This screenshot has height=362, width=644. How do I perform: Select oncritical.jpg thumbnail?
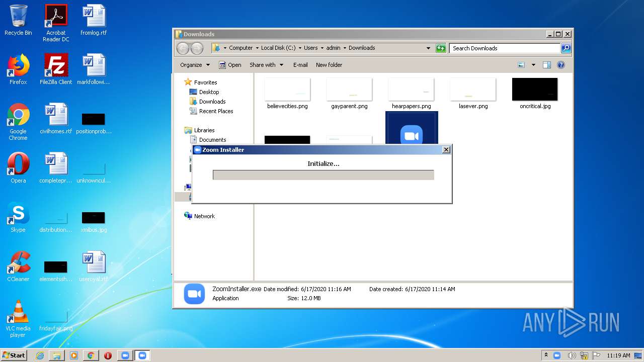(535, 94)
